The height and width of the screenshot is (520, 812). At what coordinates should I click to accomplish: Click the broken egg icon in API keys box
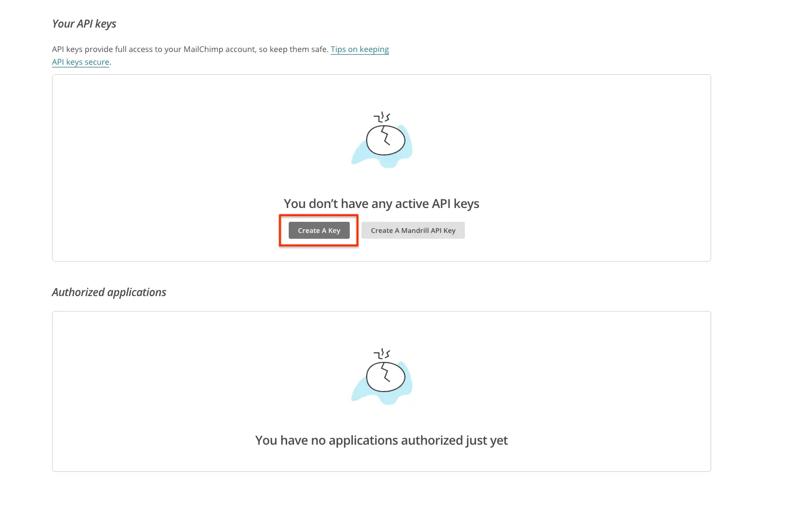click(x=382, y=140)
